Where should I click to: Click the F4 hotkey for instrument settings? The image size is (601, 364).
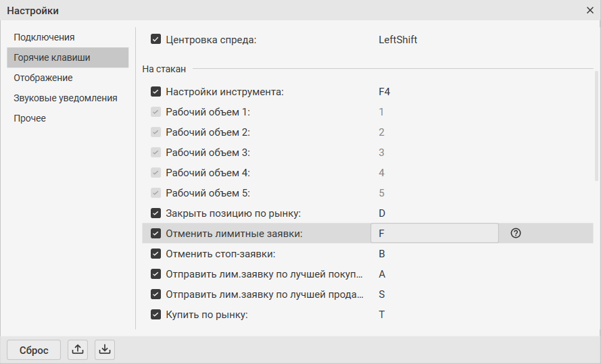(385, 92)
